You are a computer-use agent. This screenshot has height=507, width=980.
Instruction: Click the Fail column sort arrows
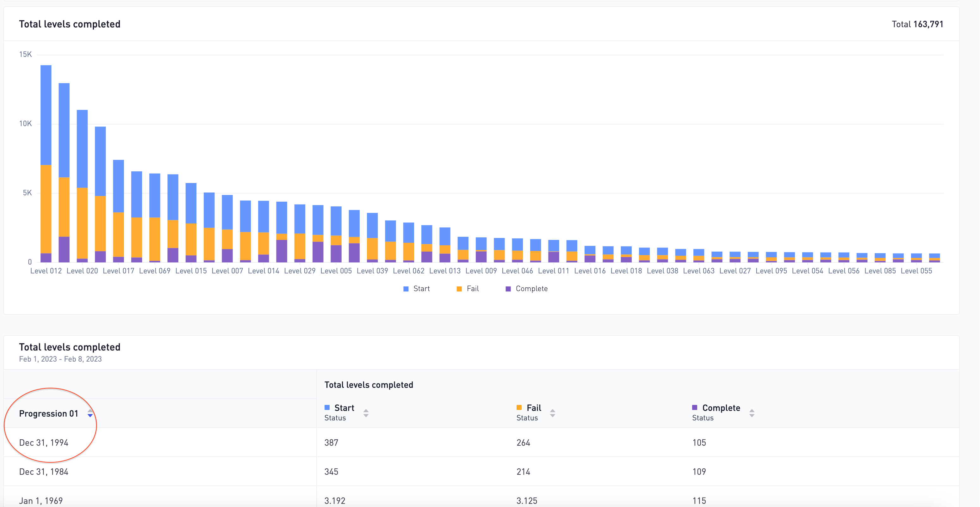point(552,413)
